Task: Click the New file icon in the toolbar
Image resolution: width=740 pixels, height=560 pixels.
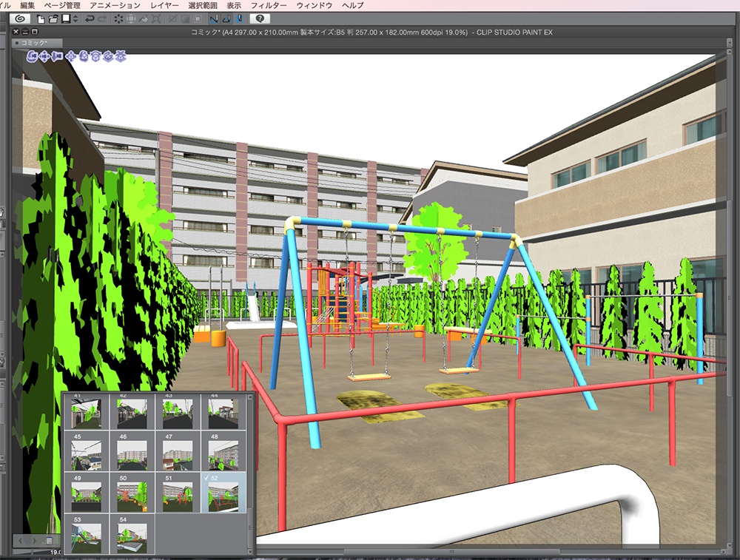Action: [x=40, y=18]
